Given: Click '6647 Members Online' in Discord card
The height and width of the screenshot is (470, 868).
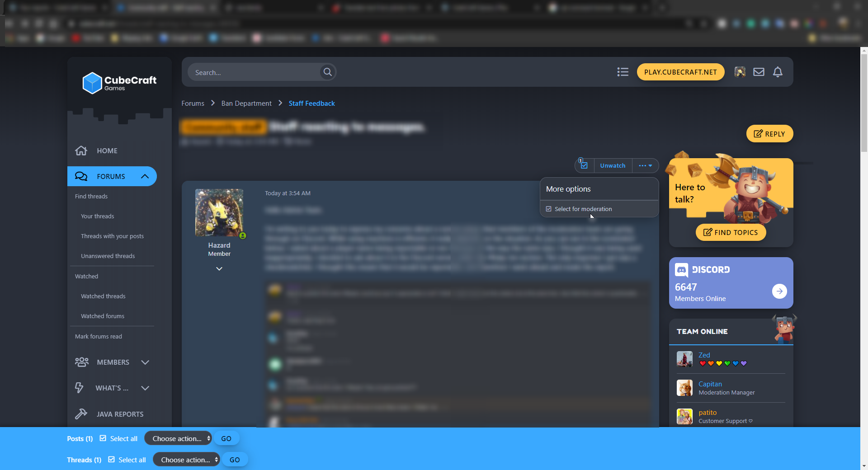Looking at the screenshot, I should (x=700, y=292).
